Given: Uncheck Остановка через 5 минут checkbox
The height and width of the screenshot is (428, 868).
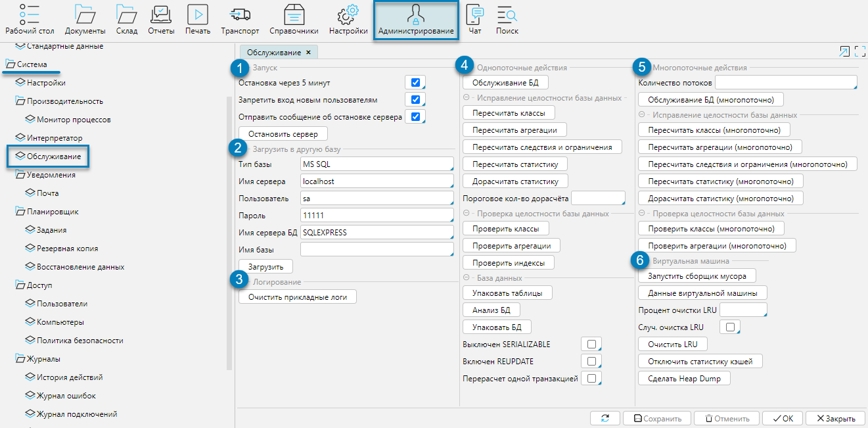Looking at the screenshot, I should [x=415, y=83].
